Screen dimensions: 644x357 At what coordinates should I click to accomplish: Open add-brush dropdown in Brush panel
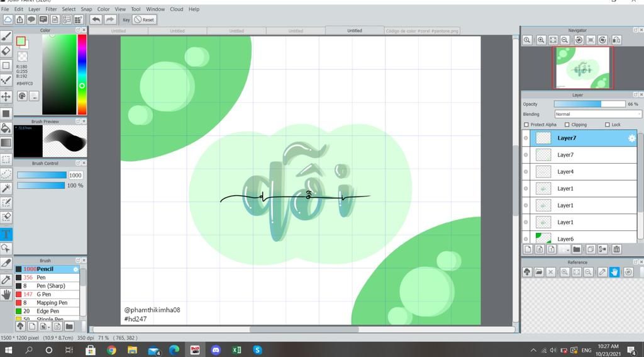pyautogui.click(x=45, y=326)
